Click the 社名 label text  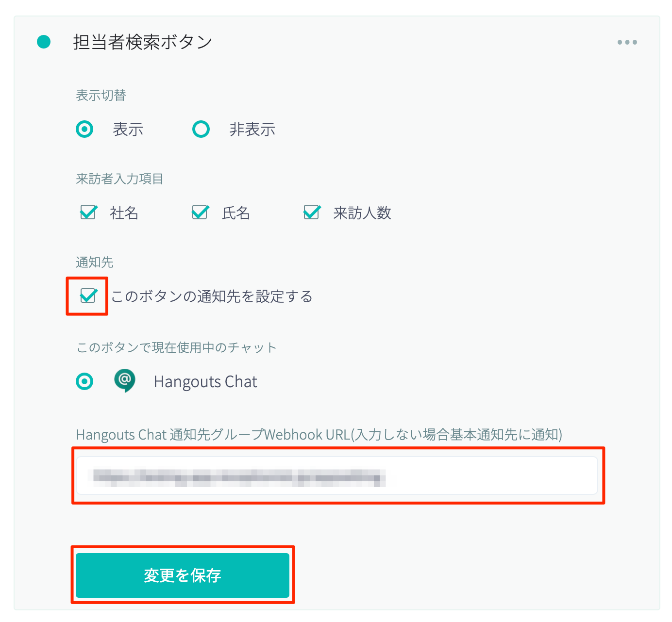tap(124, 213)
